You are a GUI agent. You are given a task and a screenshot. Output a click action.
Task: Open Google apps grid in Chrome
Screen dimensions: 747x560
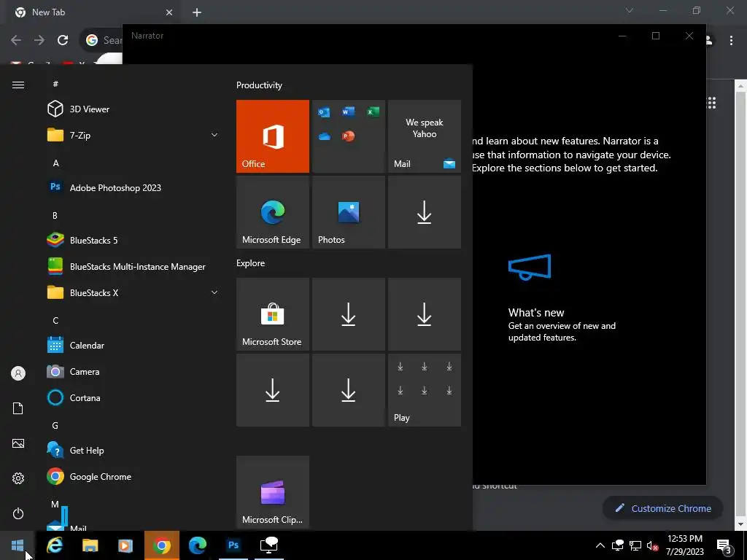click(711, 103)
